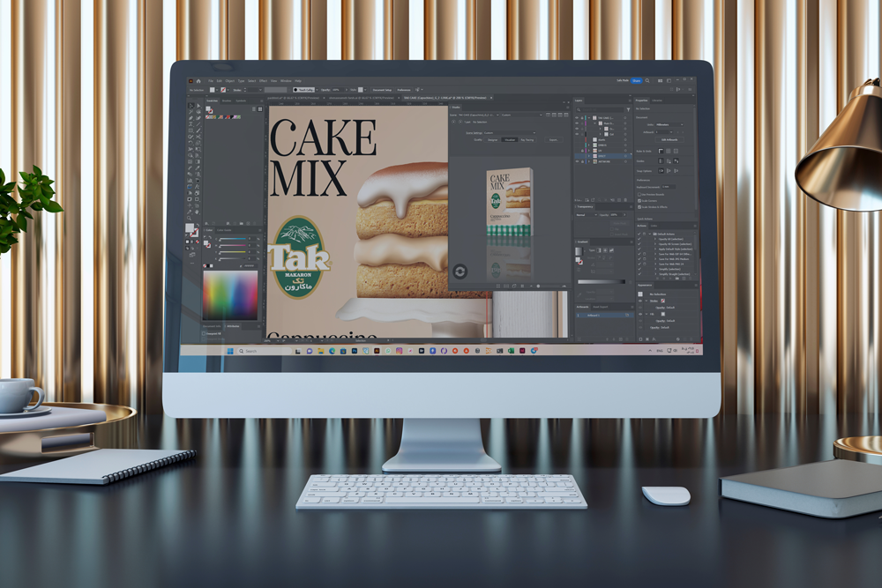Click the Illustrator Home icon
Viewport: 882px width, 588px height.
click(x=199, y=80)
